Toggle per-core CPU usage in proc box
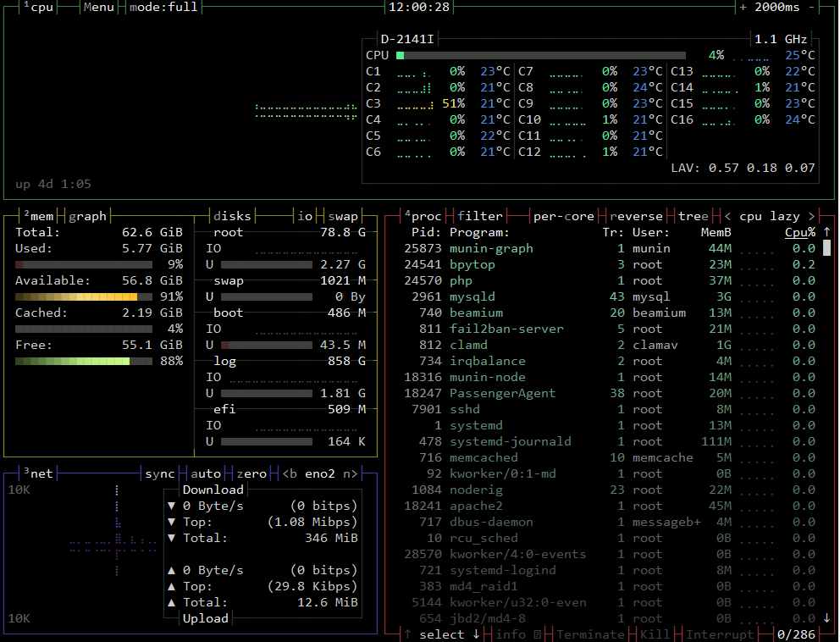The height and width of the screenshot is (642, 840). [563, 216]
